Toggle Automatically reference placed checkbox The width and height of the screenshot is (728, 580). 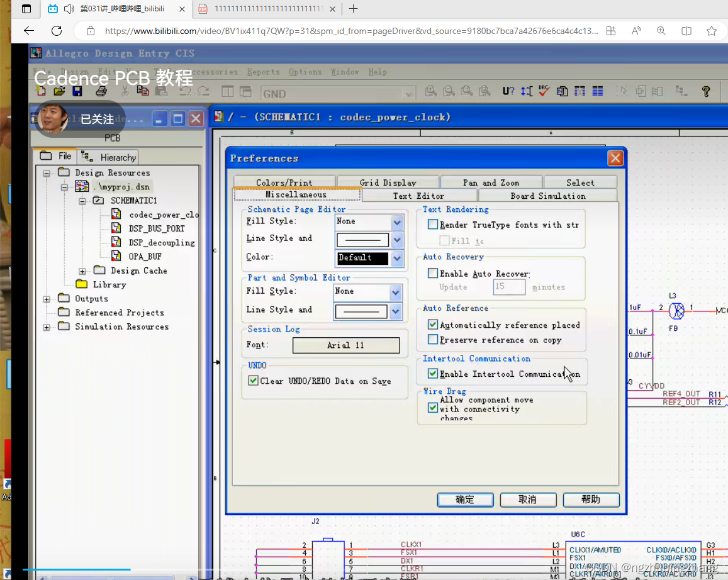tap(433, 325)
